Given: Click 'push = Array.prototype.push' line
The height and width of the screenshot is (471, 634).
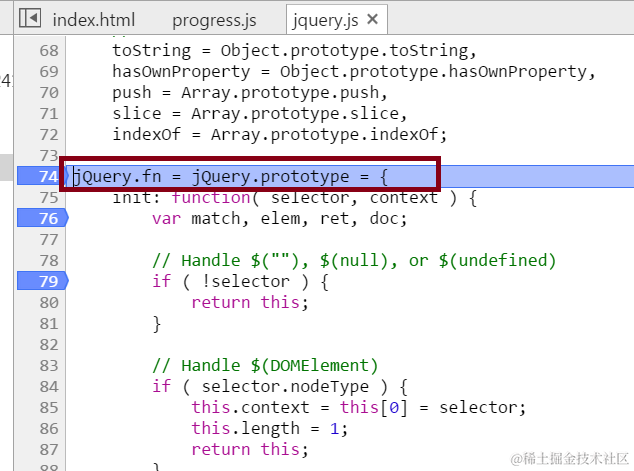Looking at the screenshot, I should tap(250, 93).
